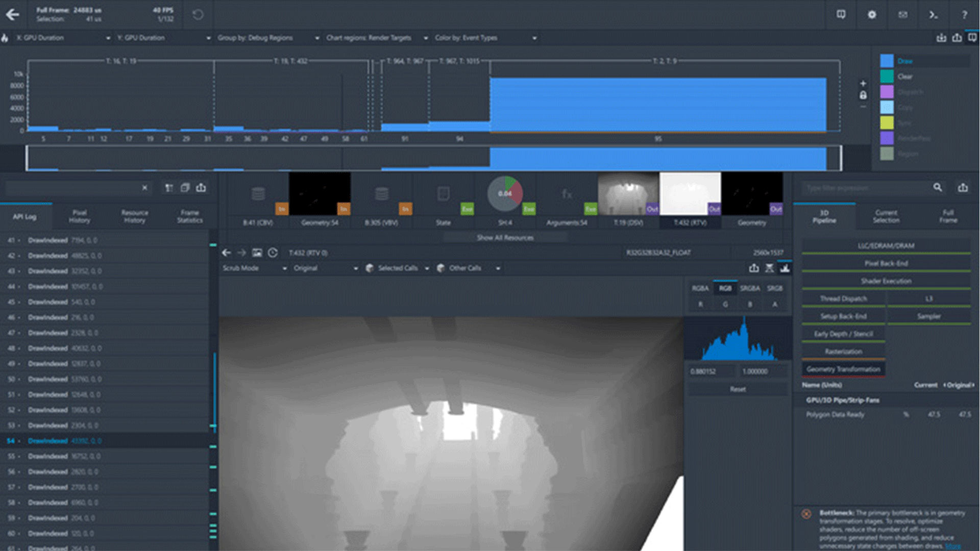Image resolution: width=980 pixels, height=551 pixels.
Task: Click the history clock icon in viewer
Action: (273, 253)
